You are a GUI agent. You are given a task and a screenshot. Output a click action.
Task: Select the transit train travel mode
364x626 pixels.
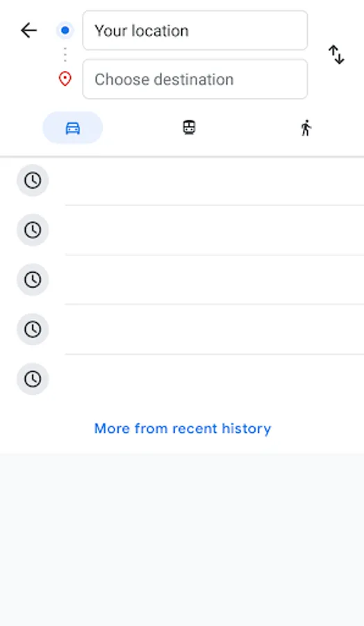pyautogui.click(x=189, y=128)
